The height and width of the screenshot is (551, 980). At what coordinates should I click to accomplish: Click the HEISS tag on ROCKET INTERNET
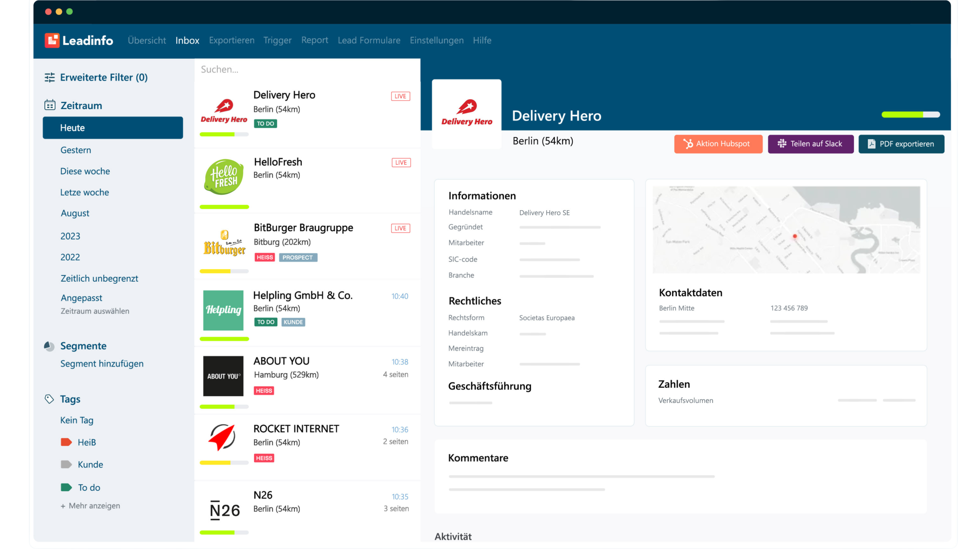coord(264,458)
